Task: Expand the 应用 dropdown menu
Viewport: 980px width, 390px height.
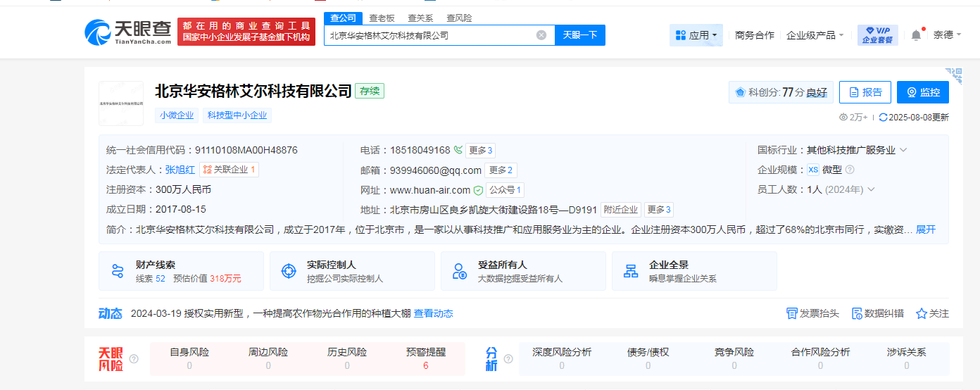Action: click(x=696, y=35)
